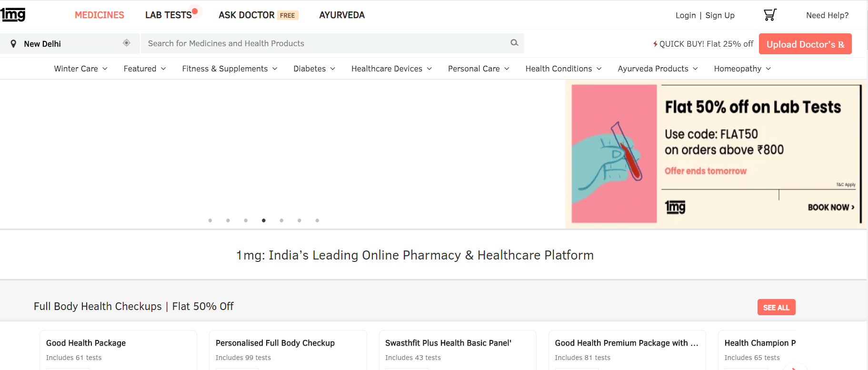Expand Personal Care menu
This screenshot has width=868, height=370.
[x=479, y=69]
